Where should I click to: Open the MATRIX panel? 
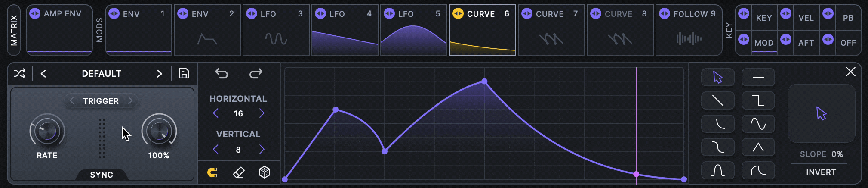14,30
